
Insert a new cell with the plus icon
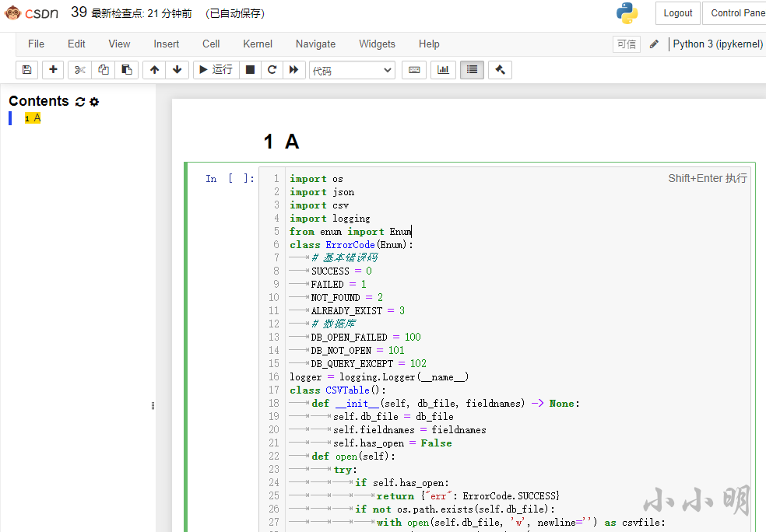point(53,70)
